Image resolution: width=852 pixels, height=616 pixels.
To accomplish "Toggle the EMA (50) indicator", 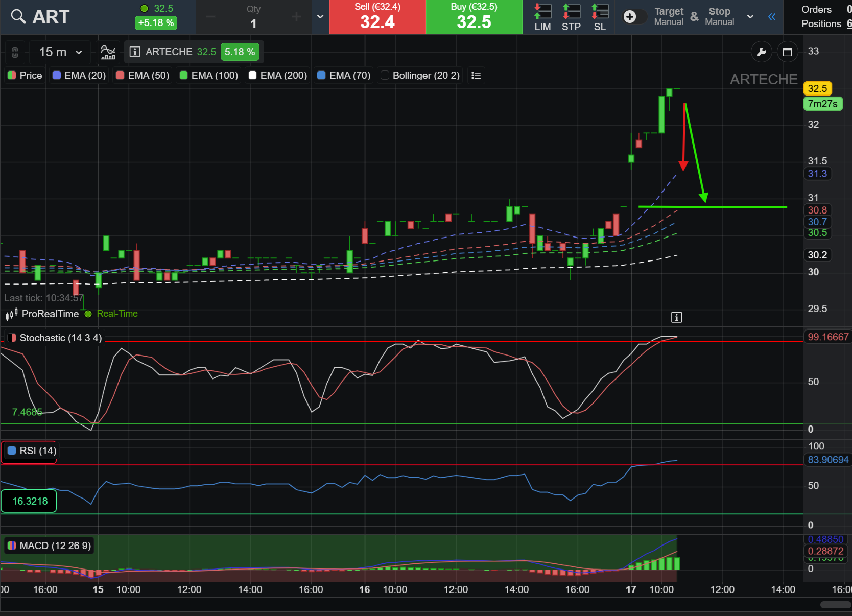I will [143, 76].
